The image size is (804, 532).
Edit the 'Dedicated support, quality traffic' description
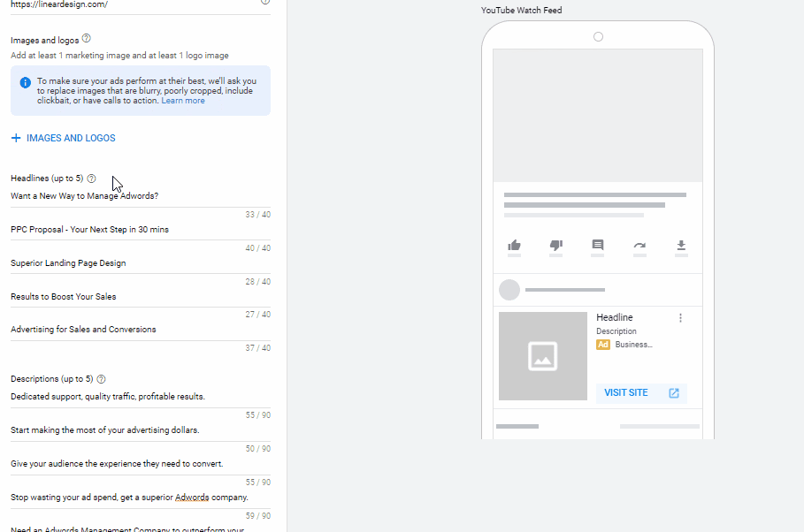tap(133, 397)
